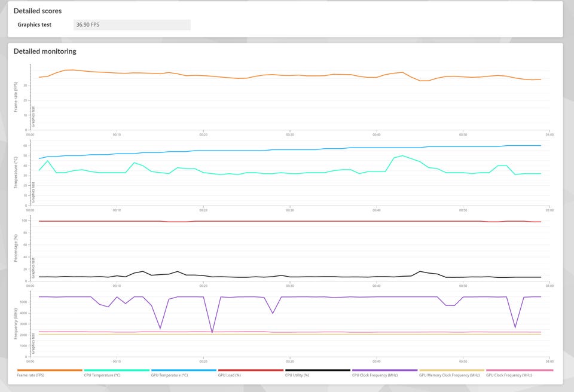
Task: Click the black CPU Utility (%) legend bar
Action: click(x=317, y=370)
